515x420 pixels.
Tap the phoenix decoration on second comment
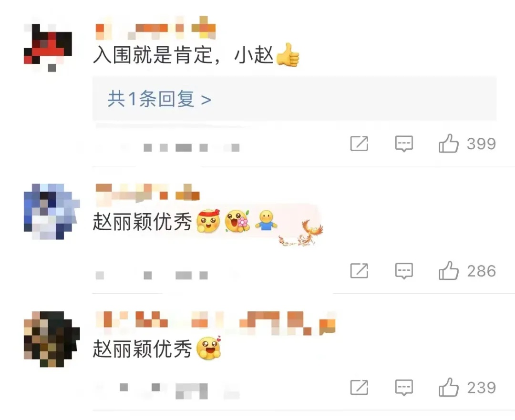click(x=301, y=234)
